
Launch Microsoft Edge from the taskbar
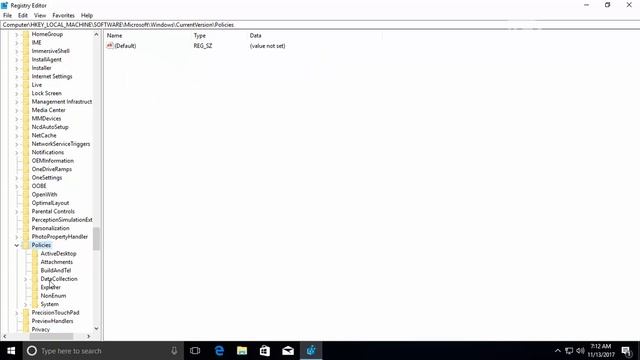pos(219,351)
